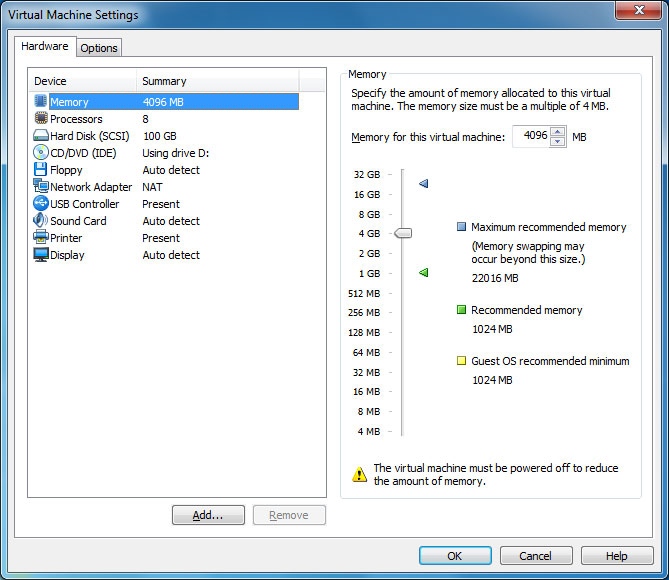Click the Network Adapter icon
This screenshot has height=580, width=669.
click(41, 186)
